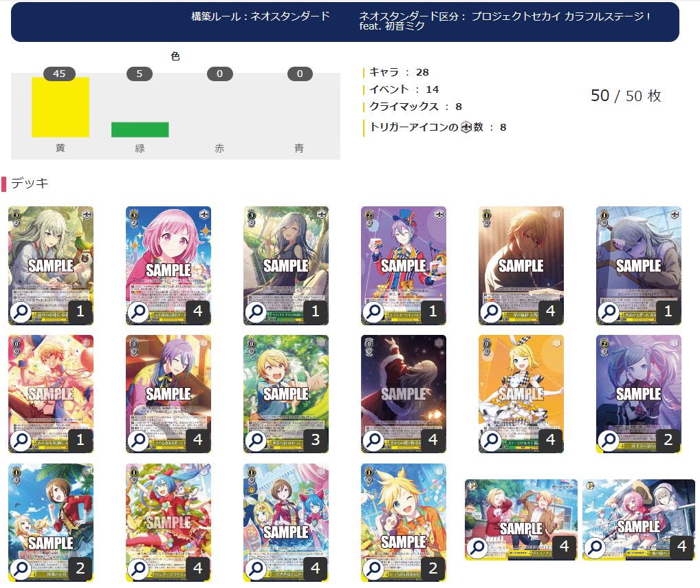Open magnifier on red Christmas Miku card
The image size is (700, 588).
coord(138,569)
